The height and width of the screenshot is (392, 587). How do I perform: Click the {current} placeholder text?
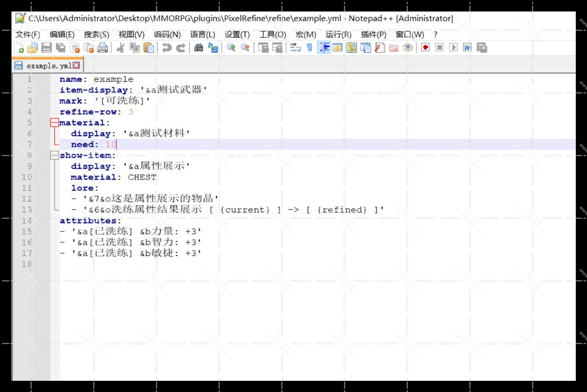coord(245,210)
